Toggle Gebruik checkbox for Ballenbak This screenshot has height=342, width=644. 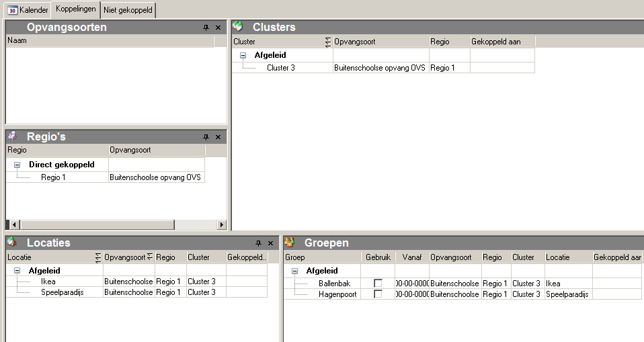pos(378,284)
